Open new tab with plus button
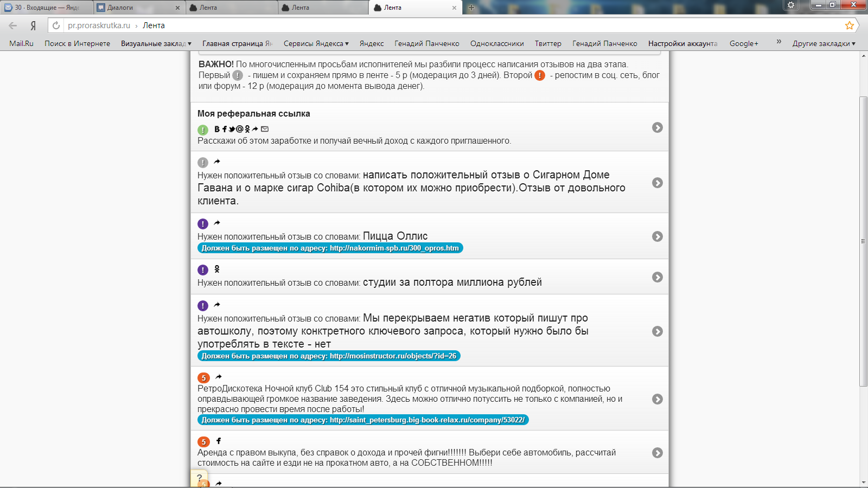 point(471,8)
